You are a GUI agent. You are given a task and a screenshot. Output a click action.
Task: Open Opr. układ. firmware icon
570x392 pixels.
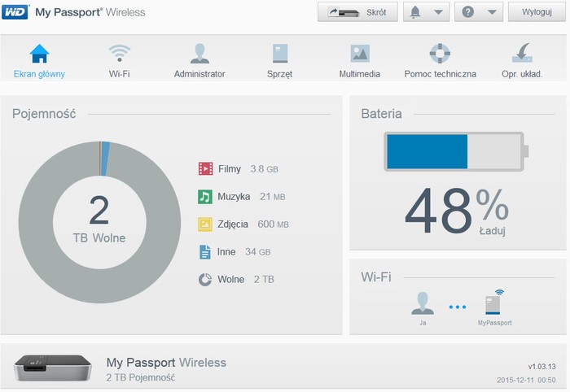(x=522, y=54)
